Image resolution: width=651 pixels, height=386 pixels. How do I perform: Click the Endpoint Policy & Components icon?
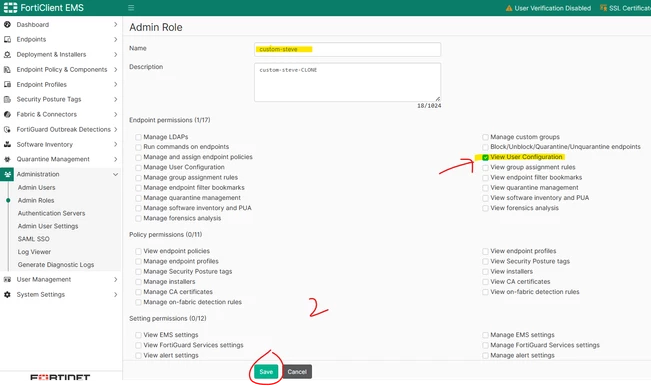[x=7, y=69]
